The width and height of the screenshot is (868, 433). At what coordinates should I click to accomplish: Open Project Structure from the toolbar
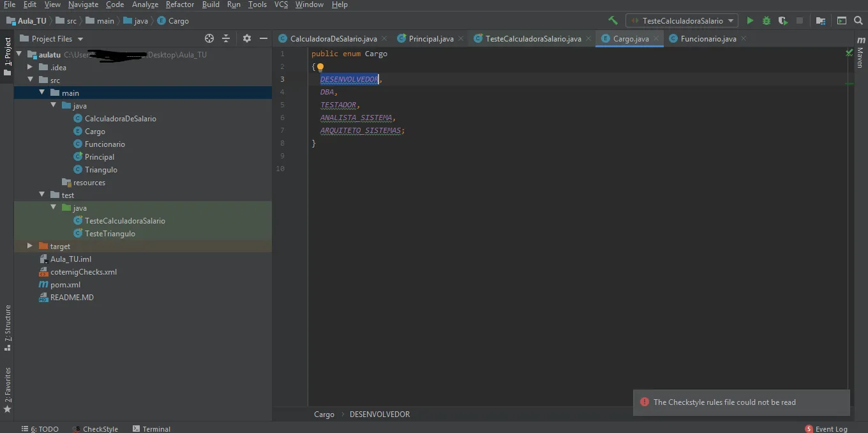[x=821, y=21]
